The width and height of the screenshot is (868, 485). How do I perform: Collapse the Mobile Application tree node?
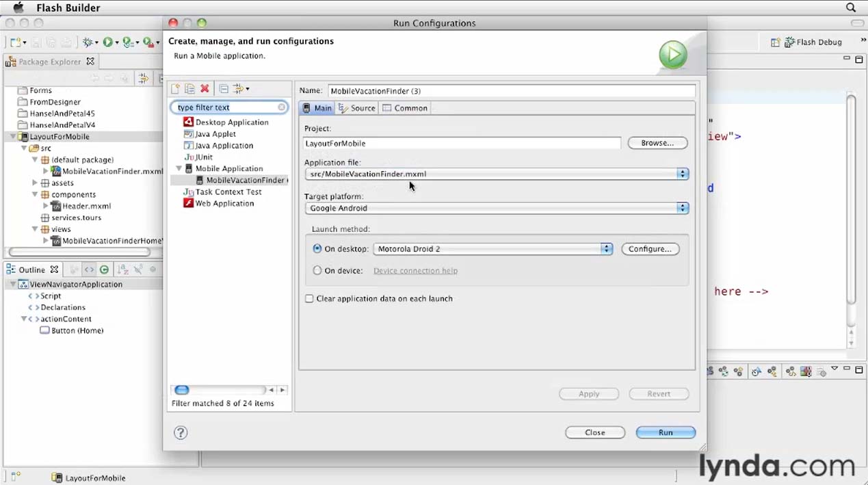(179, 168)
